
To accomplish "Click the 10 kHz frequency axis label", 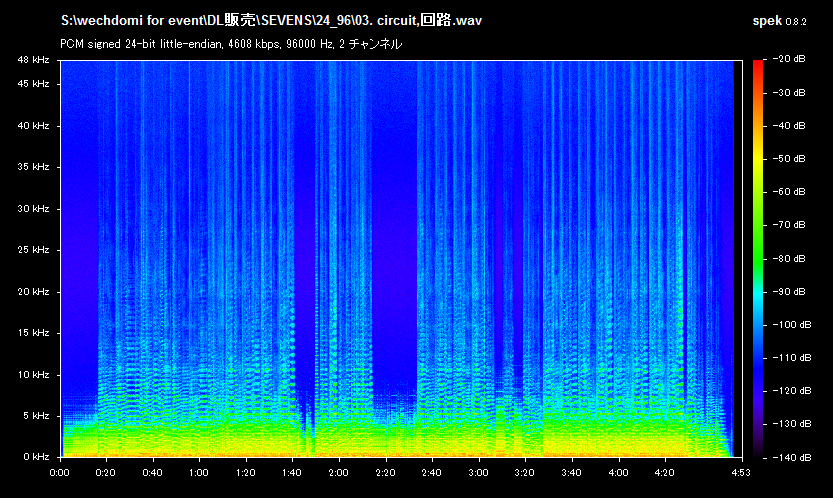I will point(33,374).
